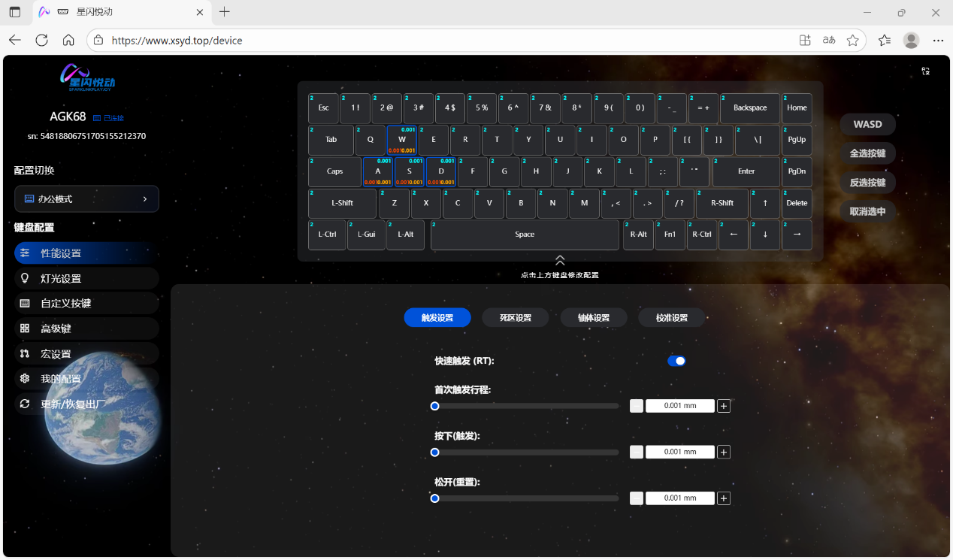Add this page to browser favorites
Viewport: 953px width, 560px height.
pos(852,41)
